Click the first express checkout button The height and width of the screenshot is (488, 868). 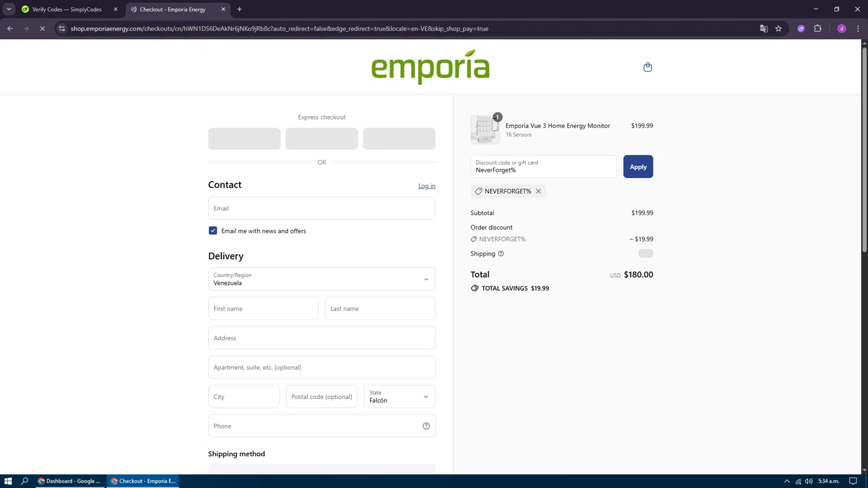[x=244, y=139]
